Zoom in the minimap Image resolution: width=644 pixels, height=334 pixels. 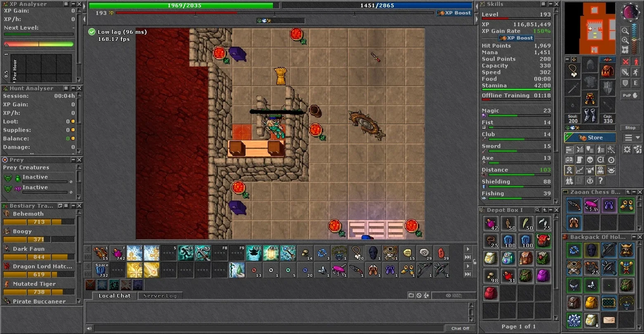click(x=625, y=40)
